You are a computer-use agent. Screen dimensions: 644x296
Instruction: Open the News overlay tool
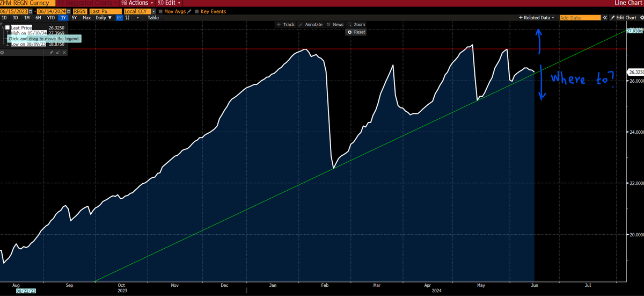point(335,25)
